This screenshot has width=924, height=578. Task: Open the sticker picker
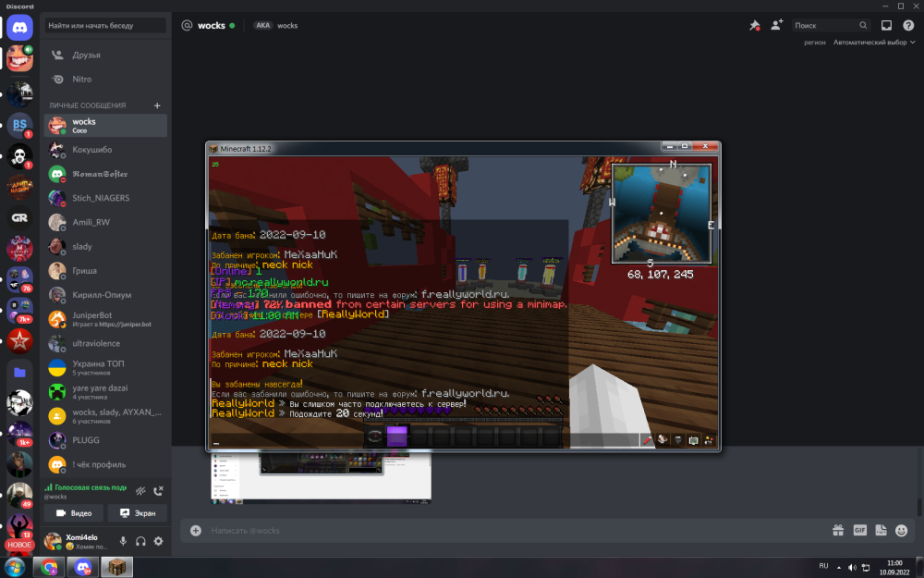(x=881, y=530)
